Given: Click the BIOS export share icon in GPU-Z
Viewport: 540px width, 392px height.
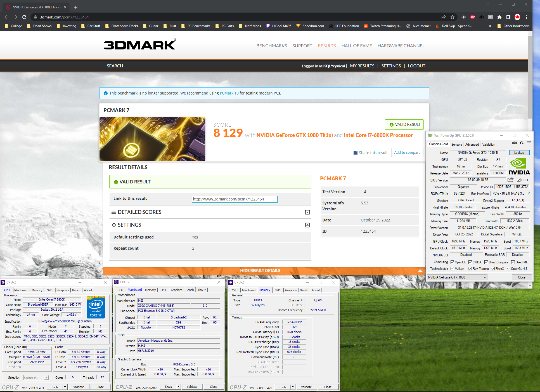Looking at the screenshot, I should 510,180.
